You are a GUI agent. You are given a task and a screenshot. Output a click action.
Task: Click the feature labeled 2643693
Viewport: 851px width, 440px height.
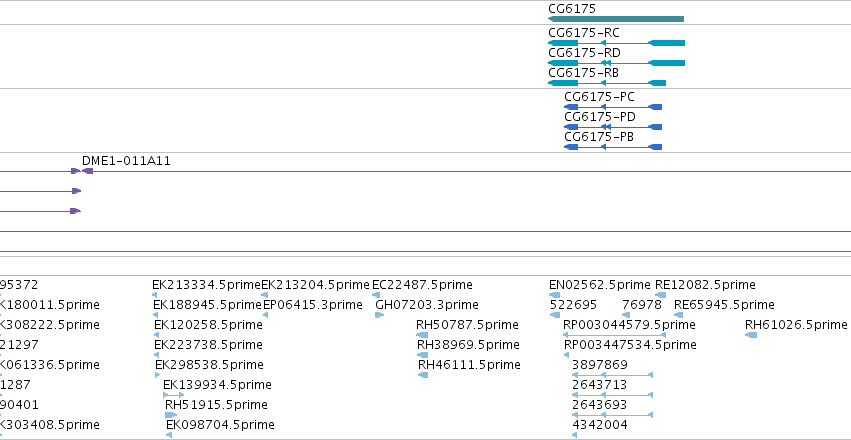(x=612, y=415)
